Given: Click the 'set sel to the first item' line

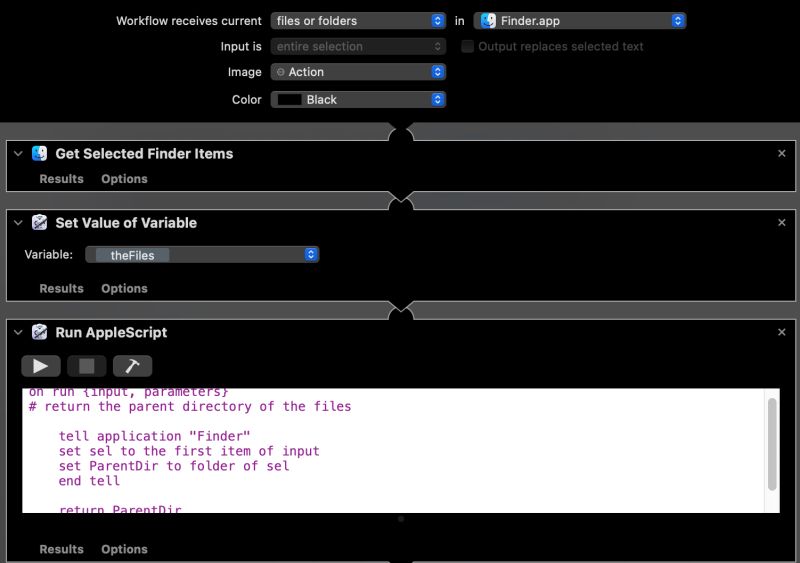Looking at the screenshot, I should click(x=189, y=451).
